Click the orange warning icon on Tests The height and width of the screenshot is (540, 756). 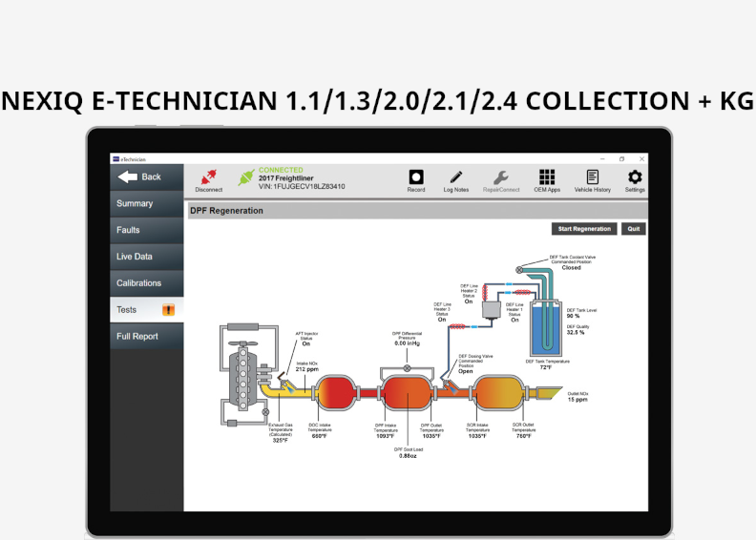[x=168, y=310]
